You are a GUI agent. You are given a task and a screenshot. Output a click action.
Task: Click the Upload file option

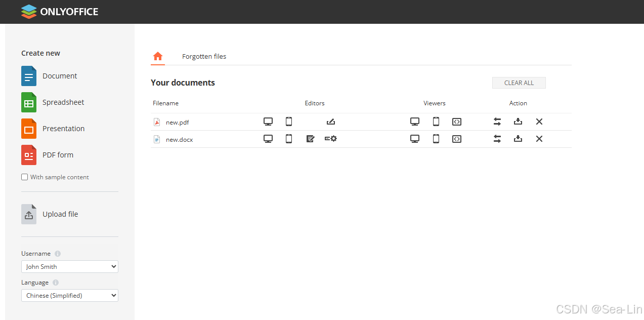(60, 214)
